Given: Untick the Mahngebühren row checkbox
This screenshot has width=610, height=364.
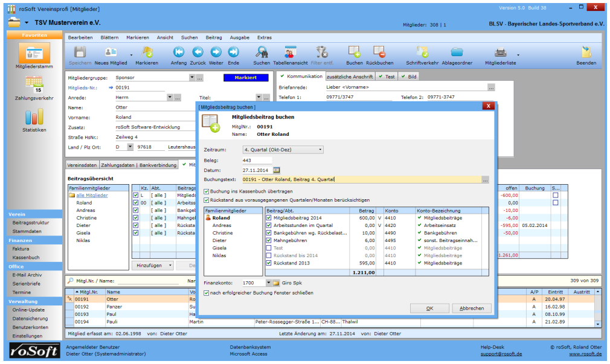Looking at the screenshot, I should tap(269, 240).
